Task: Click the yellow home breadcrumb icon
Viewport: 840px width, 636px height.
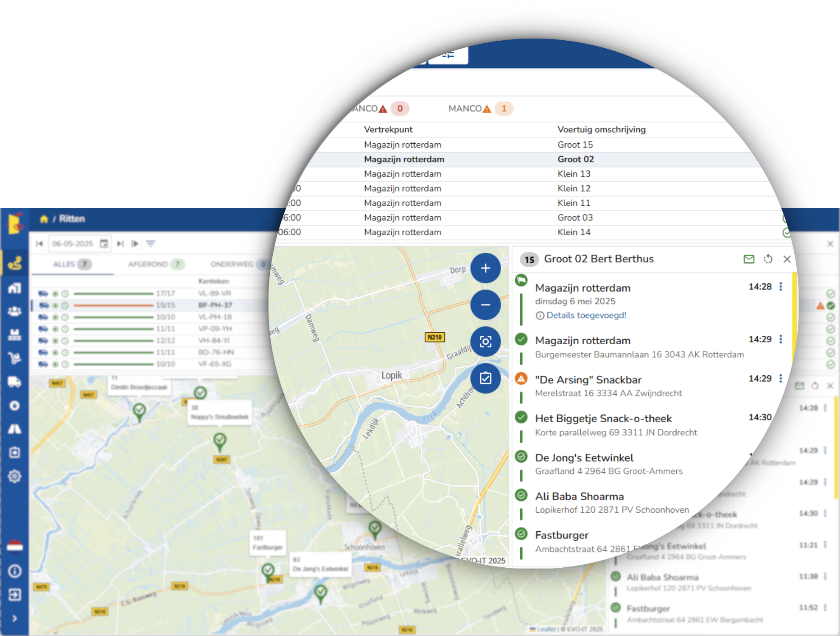Action: click(x=44, y=219)
